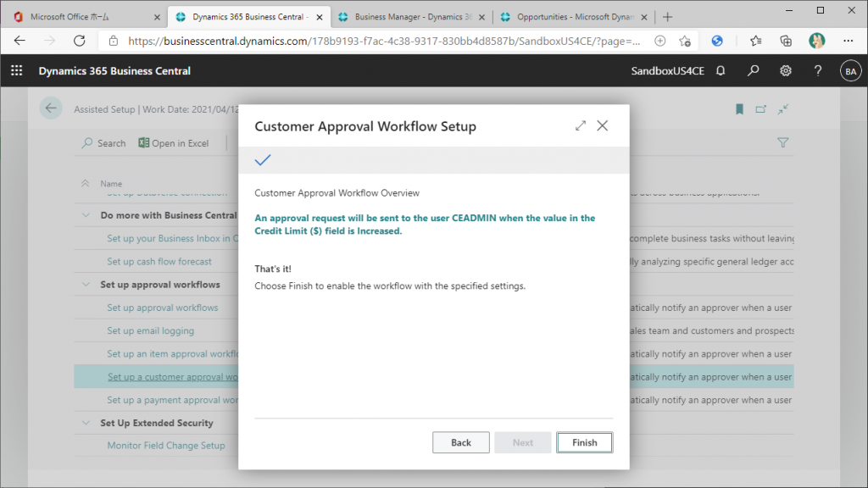The image size is (868, 488).
Task: Open the browser profile picture
Action: tap(816, 41)
